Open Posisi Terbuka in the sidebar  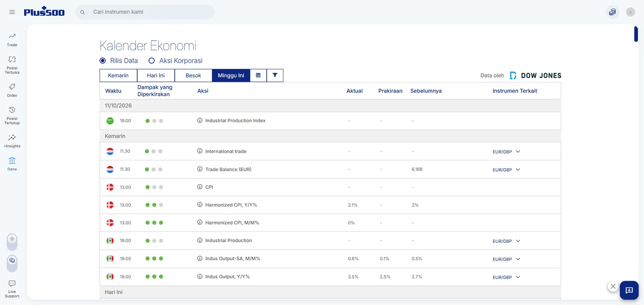click(12, 65)
